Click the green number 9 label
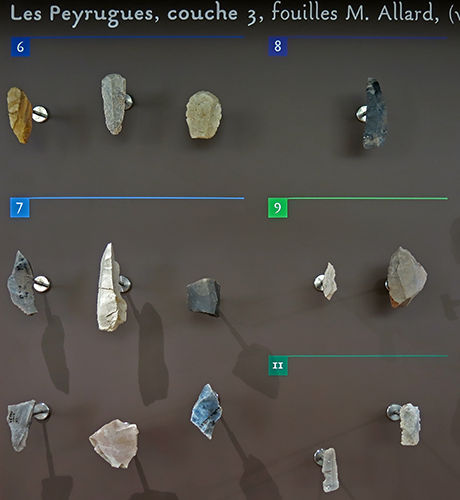 click(x=278, y=208)
